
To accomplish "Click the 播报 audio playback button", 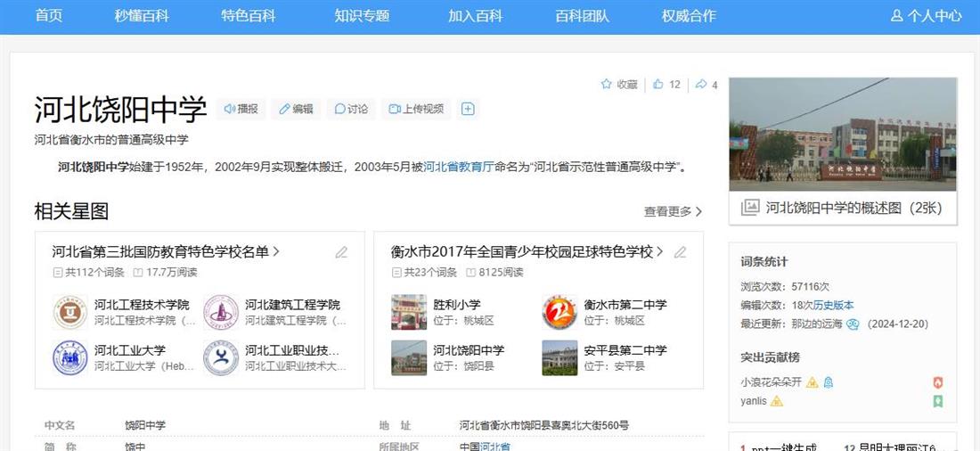I will click(241, 109).
